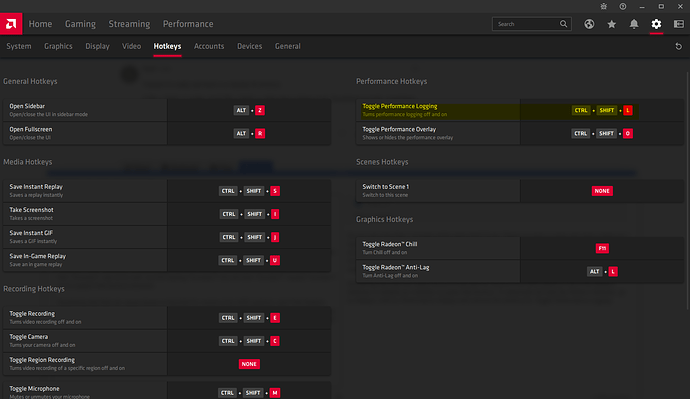
Task: Edit the Open Sidebar ALT+Z hotkey
Action: point(249,110)
